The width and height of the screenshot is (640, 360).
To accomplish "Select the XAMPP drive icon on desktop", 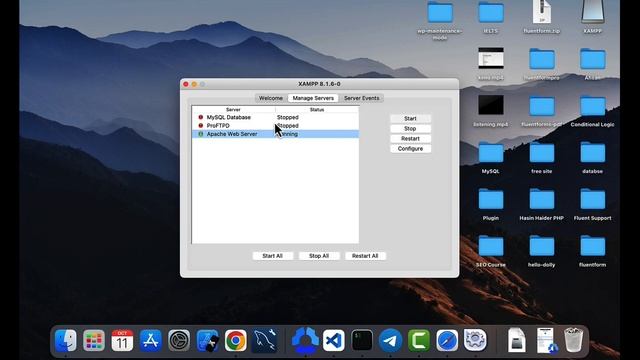I will [x=593, y=11].
